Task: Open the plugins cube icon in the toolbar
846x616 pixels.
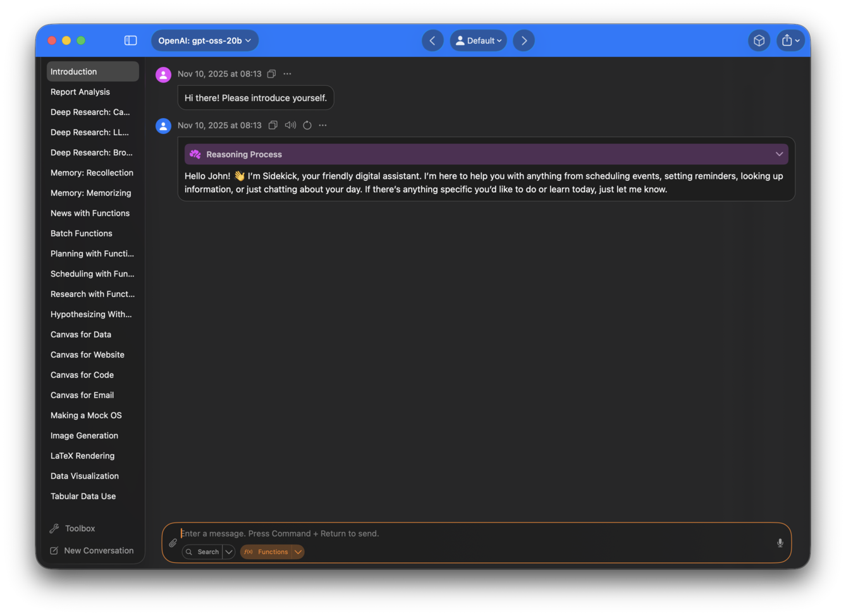Action: click(x=759, y=40)
